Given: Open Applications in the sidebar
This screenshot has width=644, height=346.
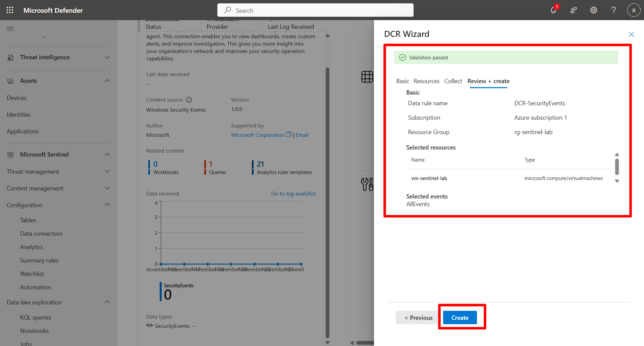Looking at the screenshot, I should pos(22,131).
